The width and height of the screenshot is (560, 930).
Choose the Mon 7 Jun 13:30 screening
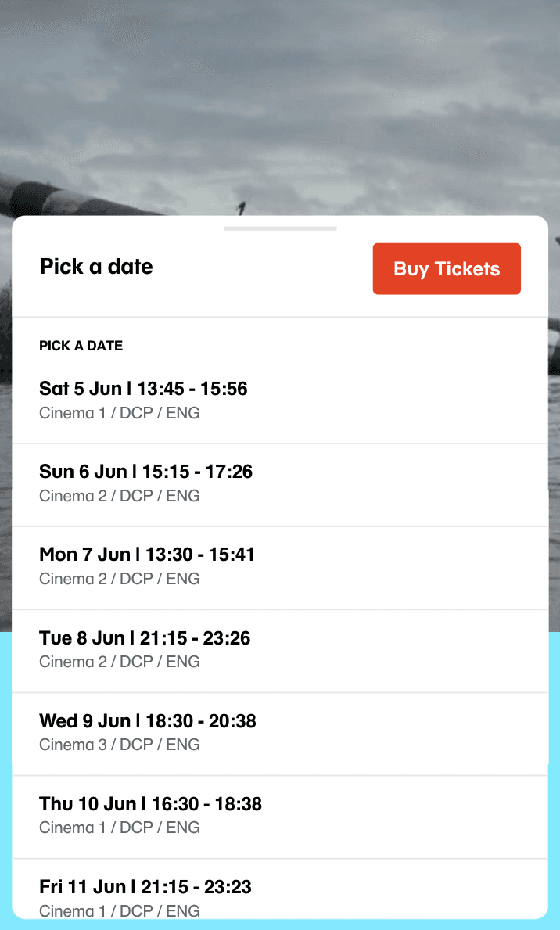[x=145, y=555]
